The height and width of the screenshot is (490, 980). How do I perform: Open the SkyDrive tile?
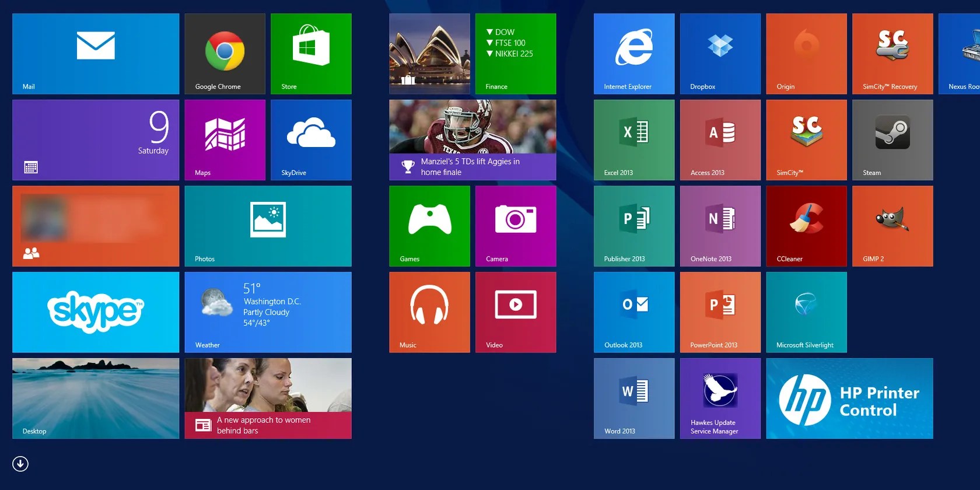pyautogui.click(x=311, y=140)
